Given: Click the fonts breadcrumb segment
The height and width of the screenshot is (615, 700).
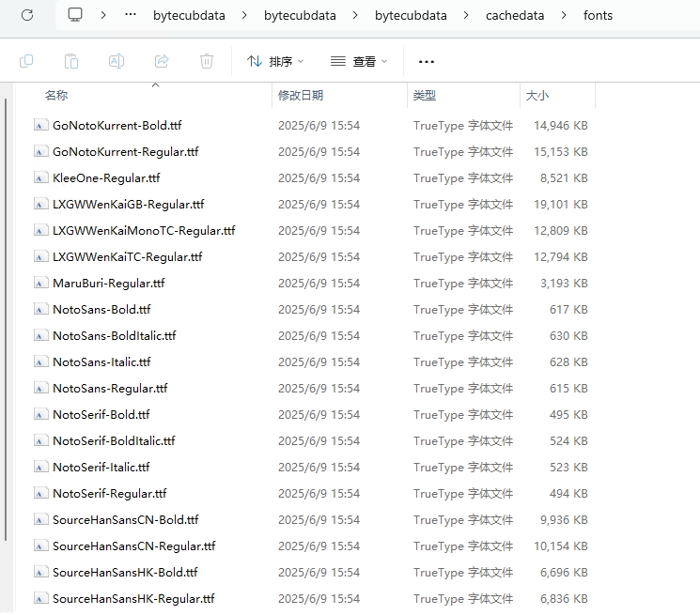Looking at the screenshot, I should [598, 15].
